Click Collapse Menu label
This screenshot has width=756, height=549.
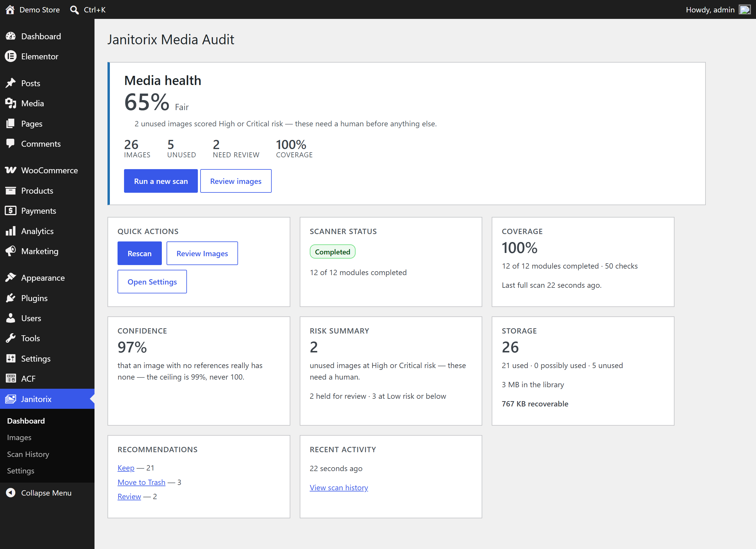tap(46, 493)
